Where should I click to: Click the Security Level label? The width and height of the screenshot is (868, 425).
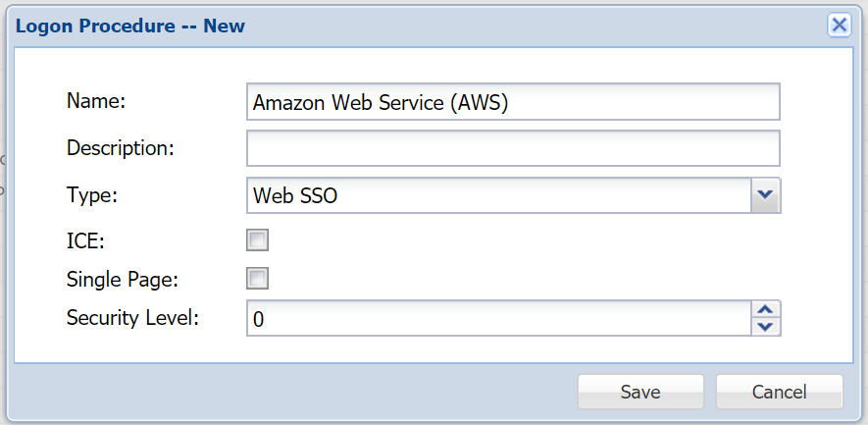pos(132,317)
